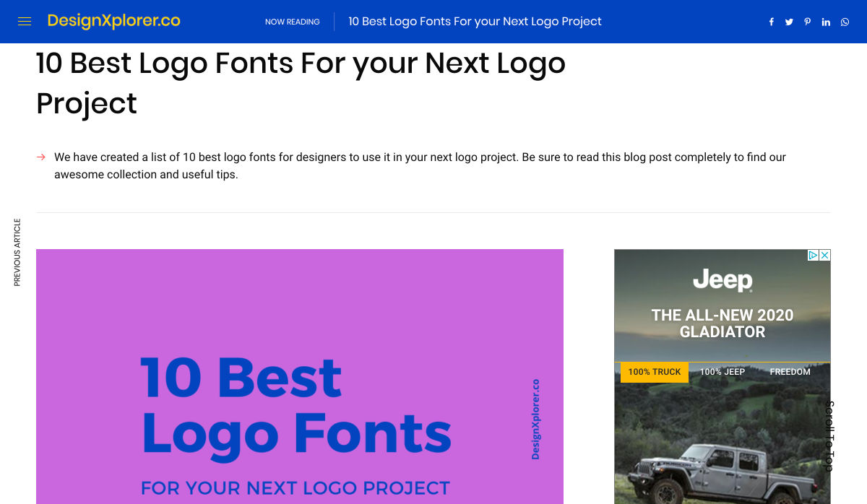Viewport: 867px width, 504px height.
Task: Share article on LinkedIn
Action: [826, 22]
